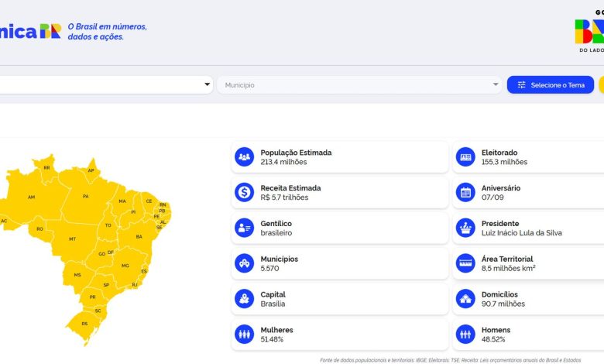This screenshot has height=364, width=604.
Task: Open the Município dropdown
Action: [359, 84]
